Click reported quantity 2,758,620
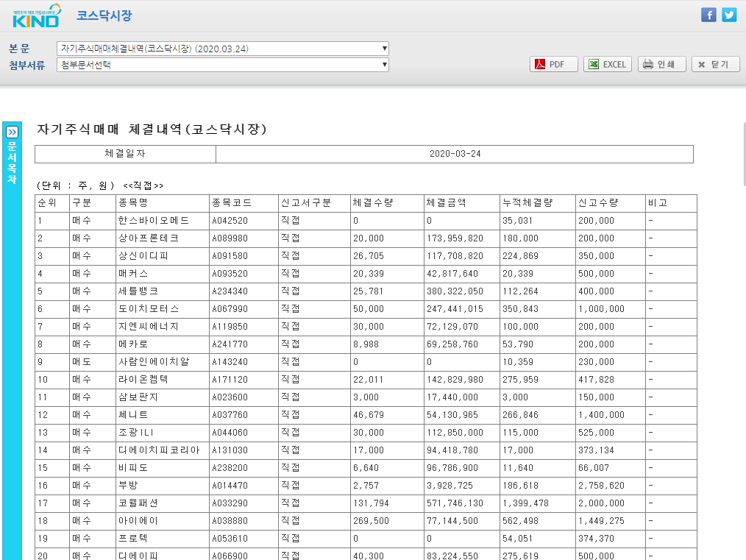746x560 pixels. pyautogui.click(x=601, y=486)
